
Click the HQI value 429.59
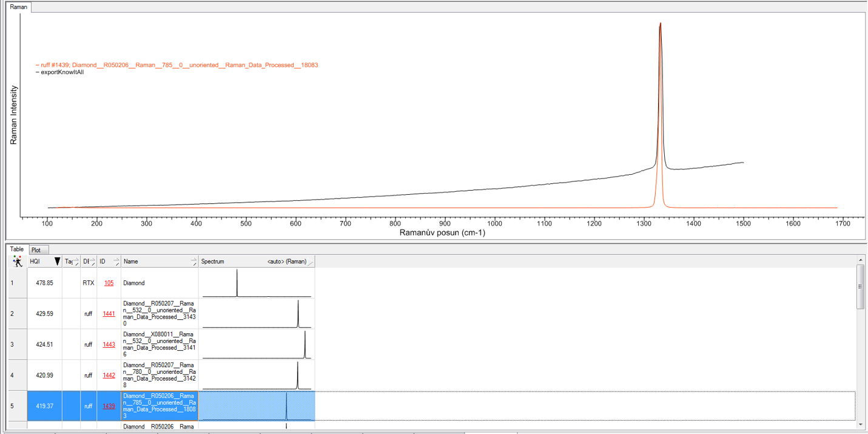[44, 314]
